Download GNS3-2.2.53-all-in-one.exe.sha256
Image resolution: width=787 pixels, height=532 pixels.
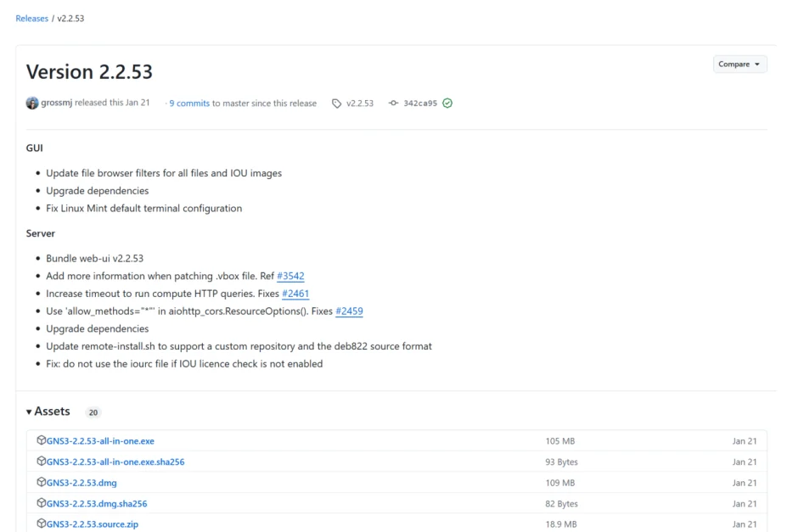coord(115,462)
